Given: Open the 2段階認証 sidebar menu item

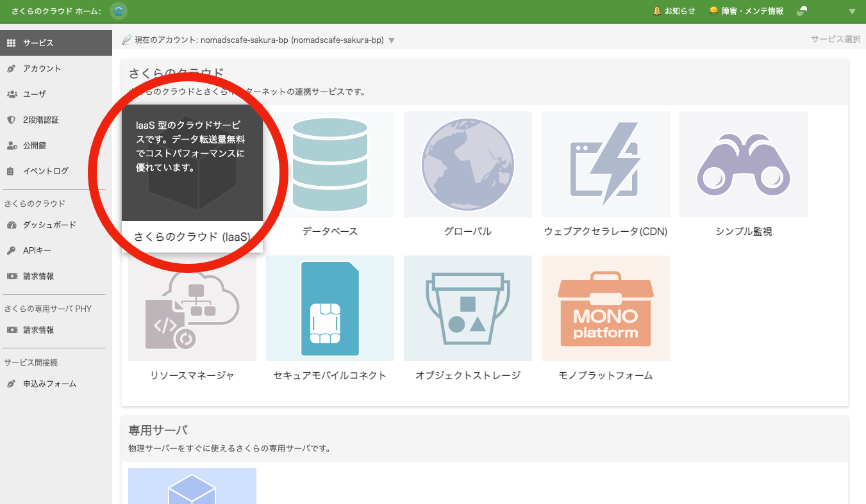Looking at the screenshot, I should point(56,120).
